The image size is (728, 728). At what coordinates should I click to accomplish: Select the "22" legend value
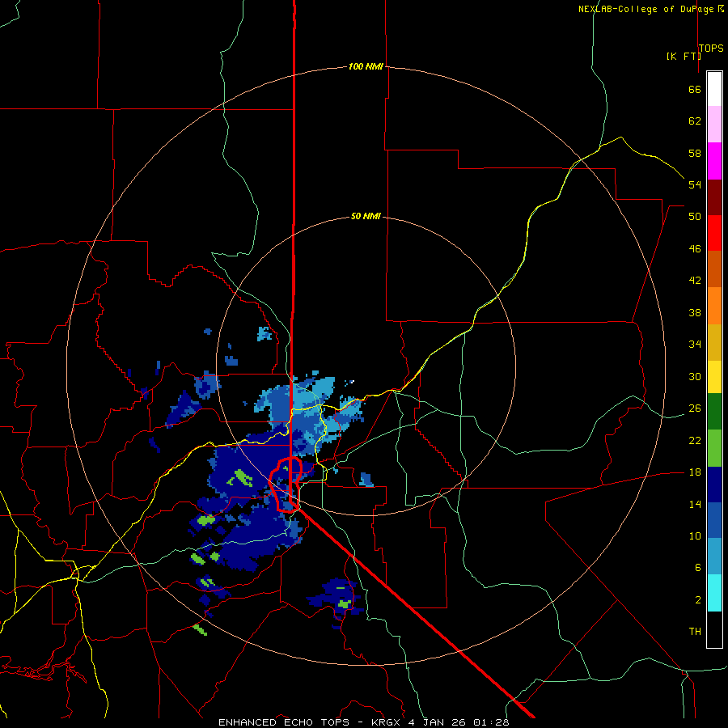click(695, 440)
